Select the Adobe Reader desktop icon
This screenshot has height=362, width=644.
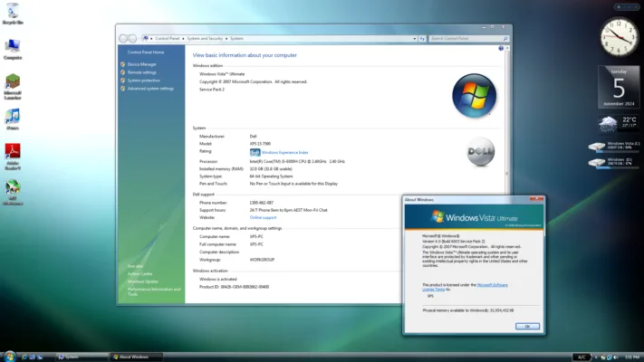click(x=13, y=157)
